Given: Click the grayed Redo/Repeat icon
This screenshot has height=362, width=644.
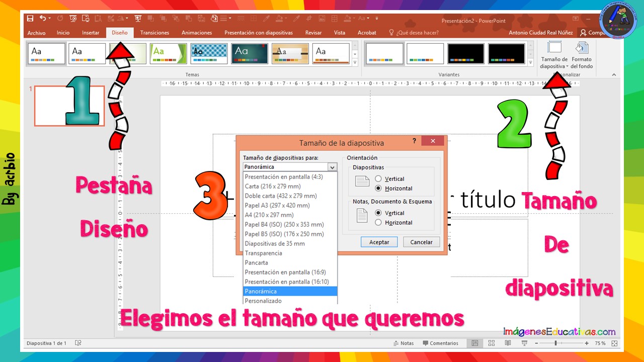Looking at the screenshot, I should pos(60,19).
